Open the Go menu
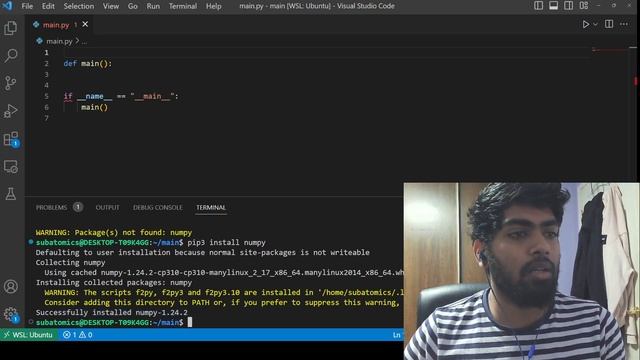Screen dimensions: 640x360 click(133, 6)
